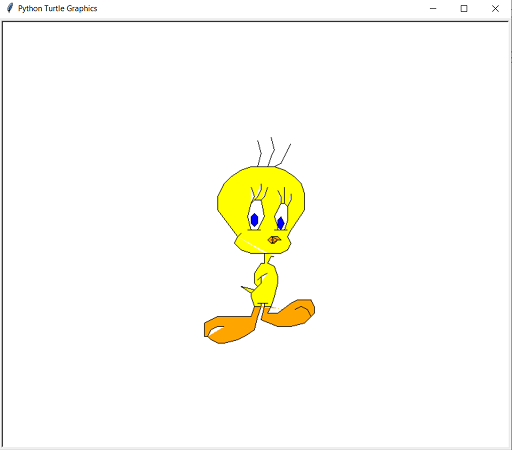Viewport: 512px width, 450px height.
Task: Click the orange foot on the right
Action: 289,313
